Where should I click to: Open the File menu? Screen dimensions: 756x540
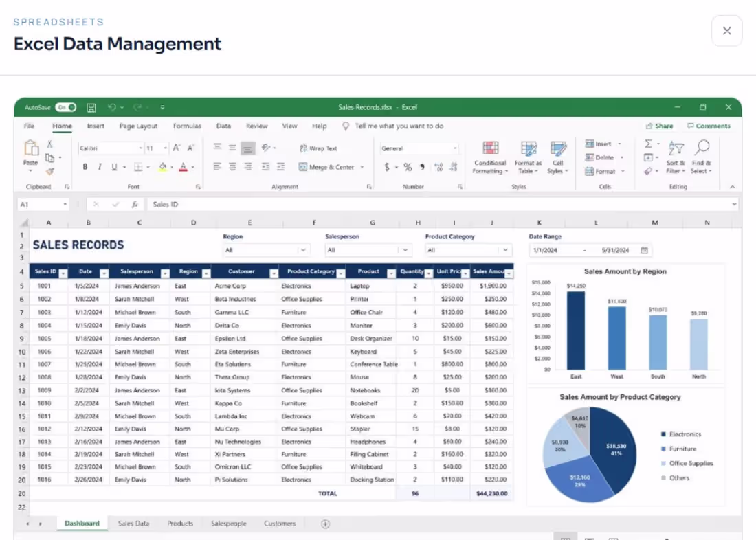tap(30, 126)
